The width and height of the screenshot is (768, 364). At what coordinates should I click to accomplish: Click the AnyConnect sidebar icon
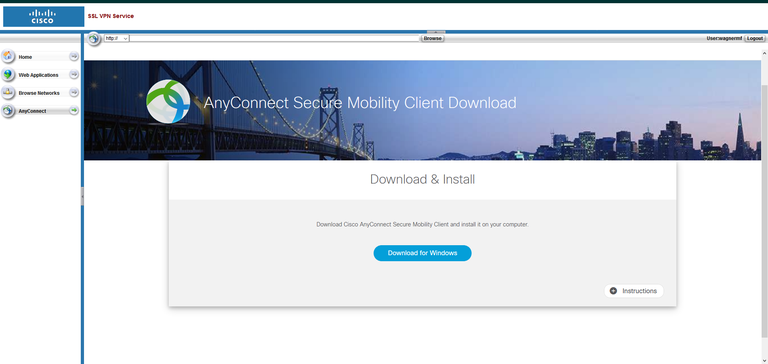[8, 111]
